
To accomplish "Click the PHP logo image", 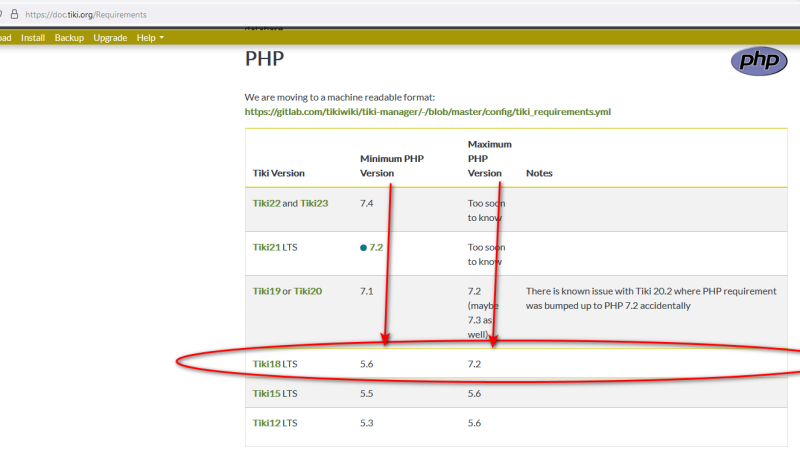I will pos(759,61).
